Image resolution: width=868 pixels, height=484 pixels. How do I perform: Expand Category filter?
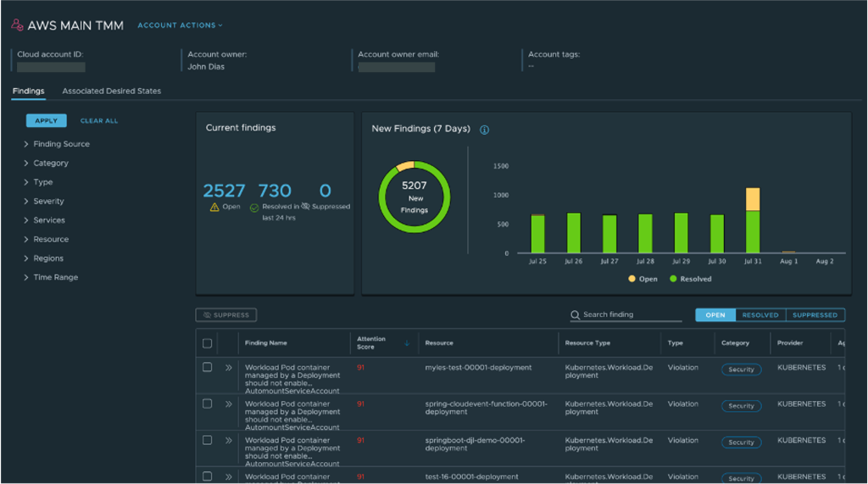[x=46, y=163]
